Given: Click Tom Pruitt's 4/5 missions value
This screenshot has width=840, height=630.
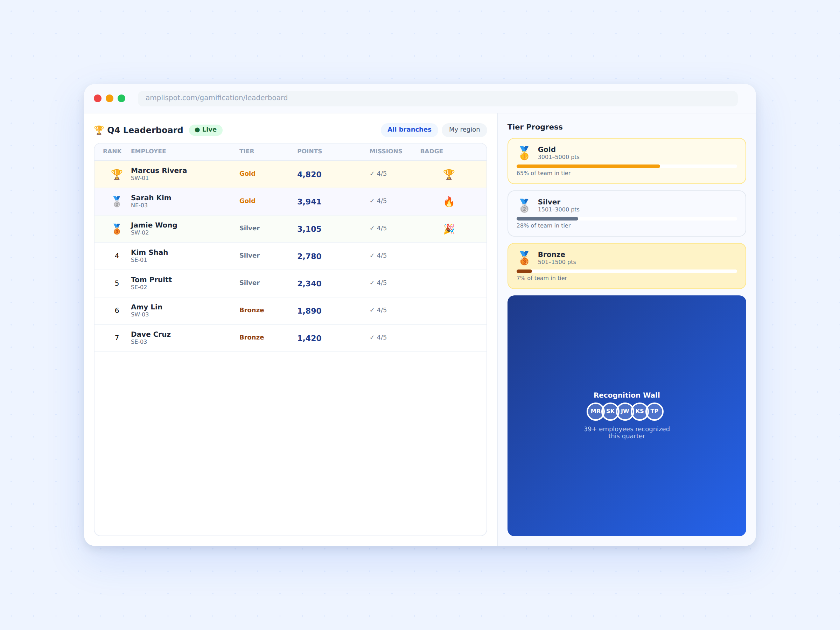Looking at the screenshot, I should (378, 283).
